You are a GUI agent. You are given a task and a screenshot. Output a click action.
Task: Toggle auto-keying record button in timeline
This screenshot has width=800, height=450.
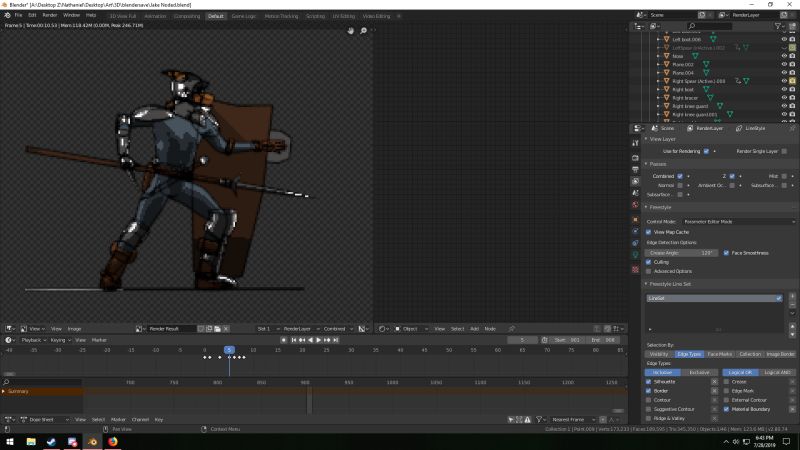[x=284, y=340]
